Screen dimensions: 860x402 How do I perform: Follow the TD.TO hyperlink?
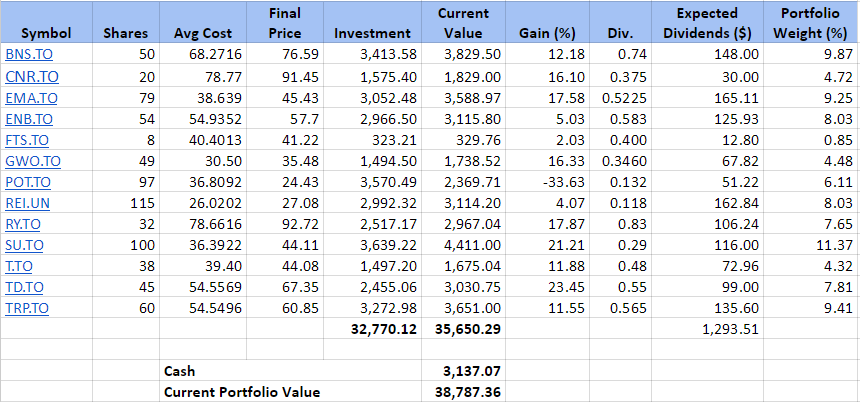pos(24,287)
